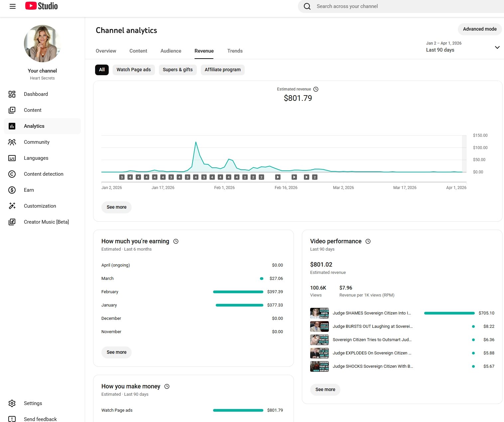504x422 pixels.
Task: Switch to the Audience tab
Action: [x=171, y=51]
